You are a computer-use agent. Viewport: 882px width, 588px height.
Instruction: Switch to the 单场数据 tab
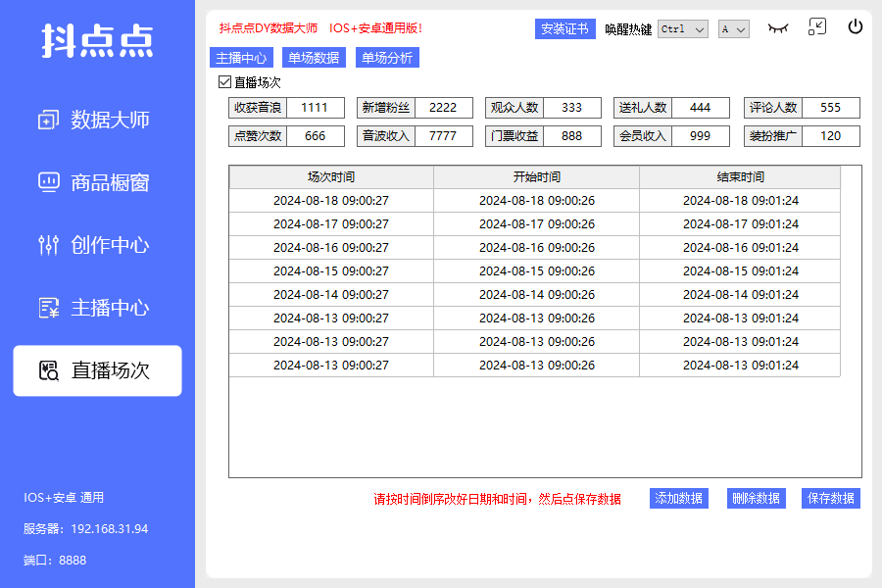point(314,58)
